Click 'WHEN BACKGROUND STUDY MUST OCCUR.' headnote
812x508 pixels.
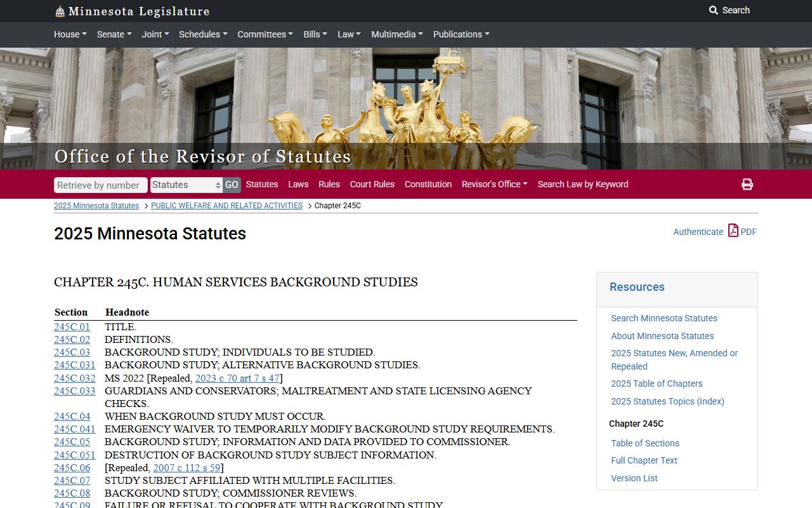click(x=215, y=417)
